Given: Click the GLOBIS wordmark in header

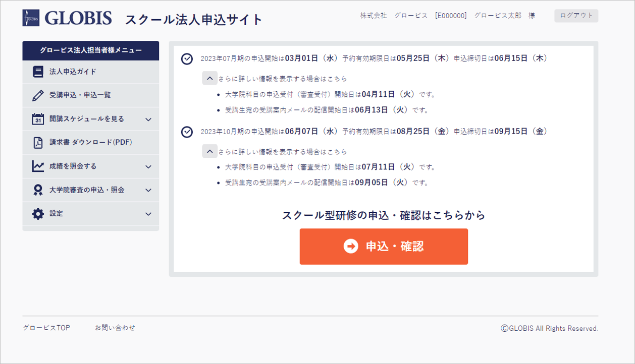Looking at the screenshot, I should pyautogui.click(x=78, y=18).
